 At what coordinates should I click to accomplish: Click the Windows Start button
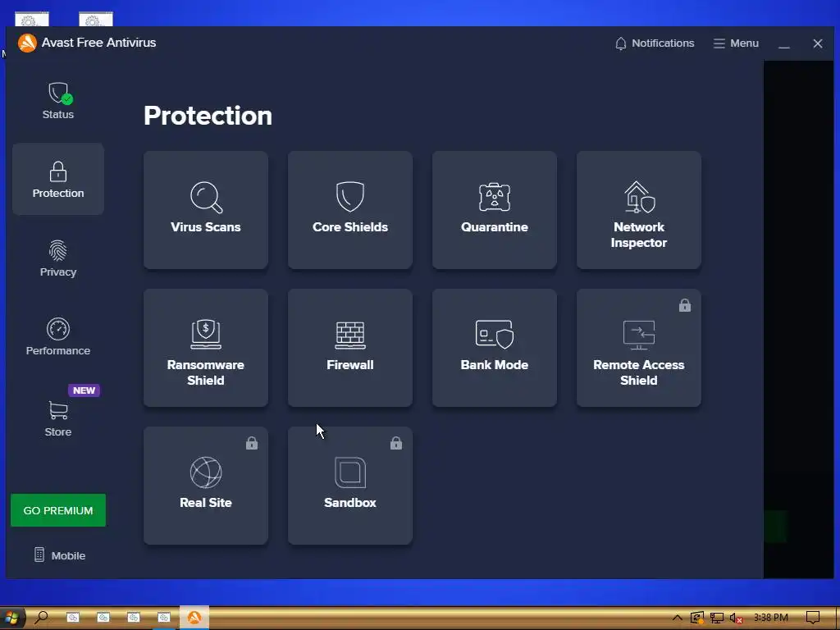(x=11, y=618)
